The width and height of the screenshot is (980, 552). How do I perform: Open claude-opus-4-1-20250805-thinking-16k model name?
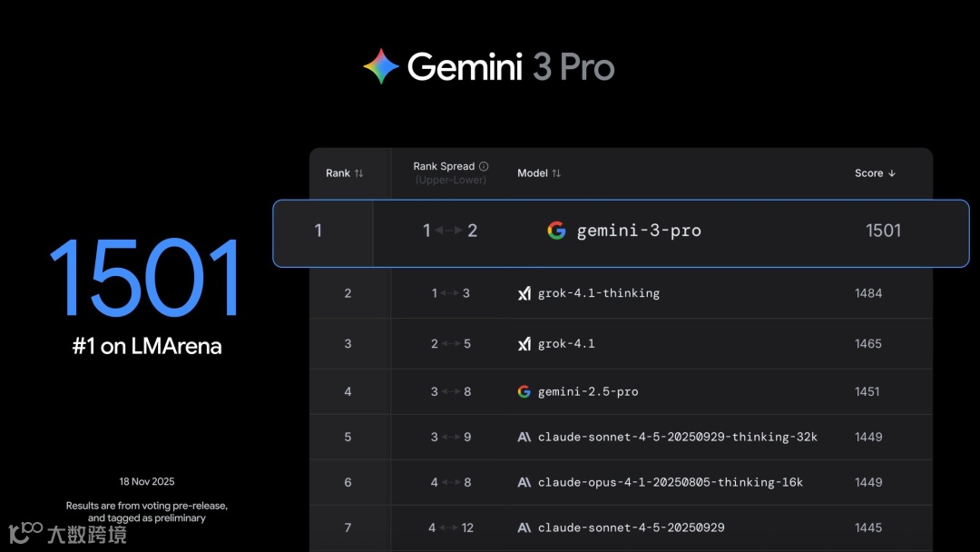tap(670, 482)
